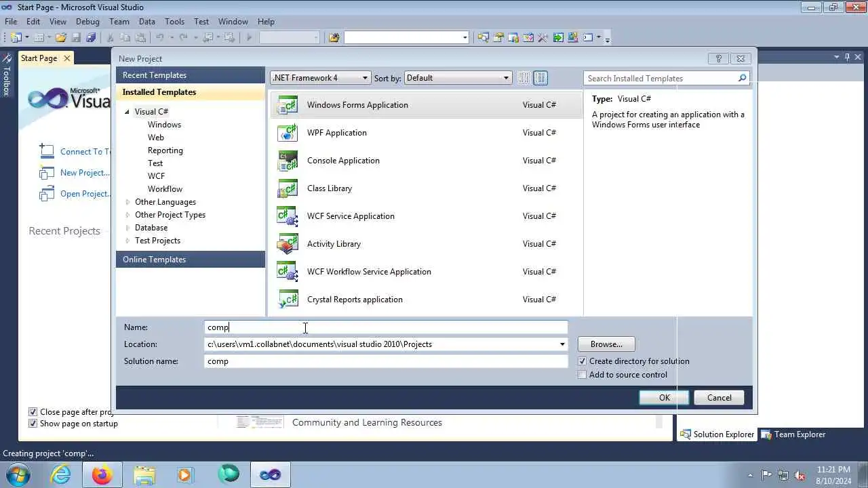This screenshot has width=868, height=488.
Task: Select the Online Templates section
Action: coord(191,260)
